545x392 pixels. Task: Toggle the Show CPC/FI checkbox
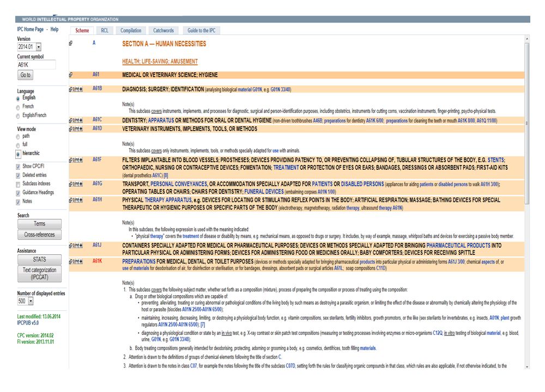click(x=18, y=167)
